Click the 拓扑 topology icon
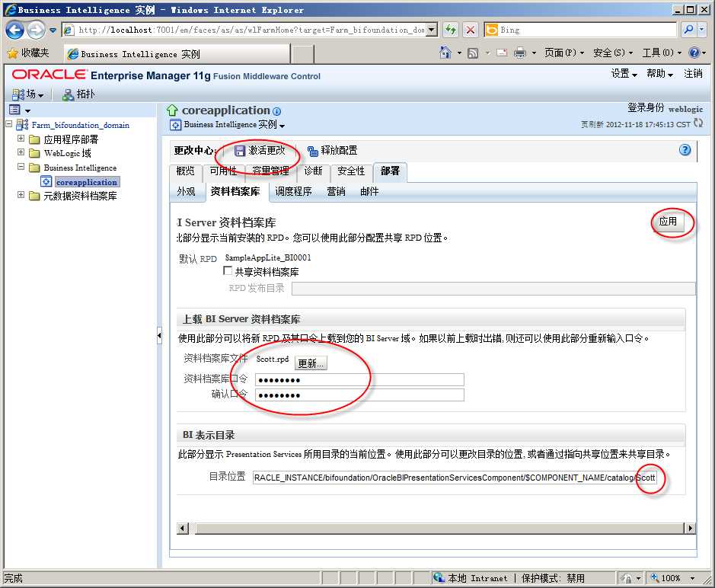This screenshot has height=588, width=715. tap(68, 94)
